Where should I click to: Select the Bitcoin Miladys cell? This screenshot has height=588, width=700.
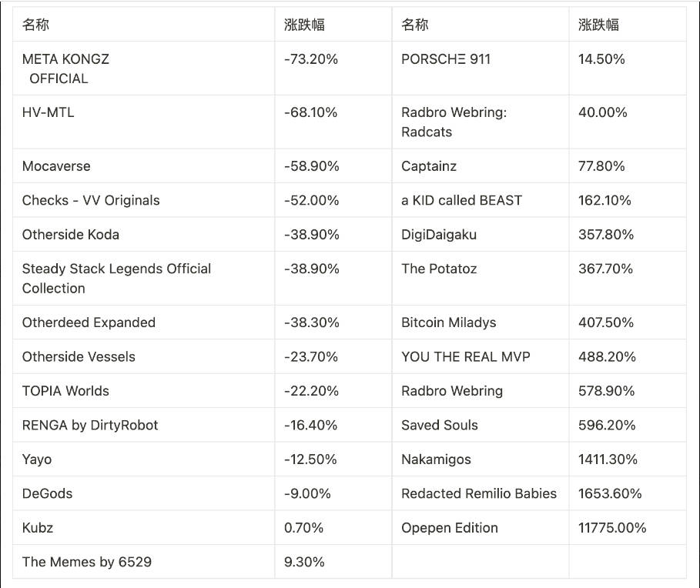[448, 322]
